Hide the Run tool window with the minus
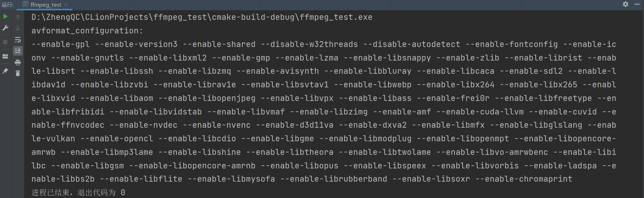This screenshot has width=644, height=198. click(637, 4)
